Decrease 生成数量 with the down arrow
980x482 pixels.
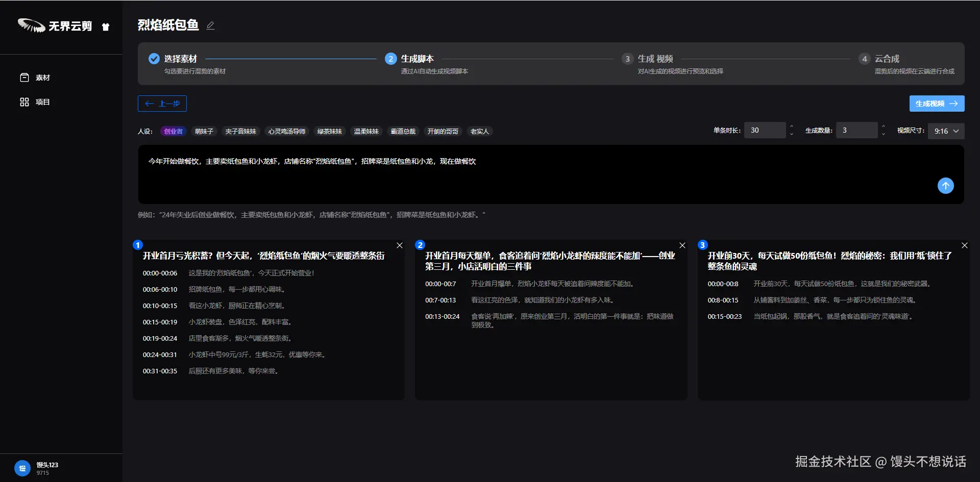tap(884, 134)
